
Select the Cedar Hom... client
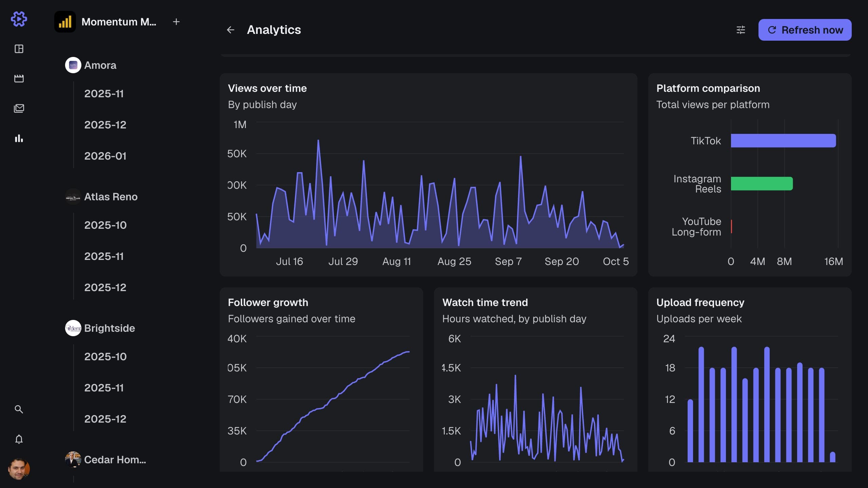tap(115, 460)
